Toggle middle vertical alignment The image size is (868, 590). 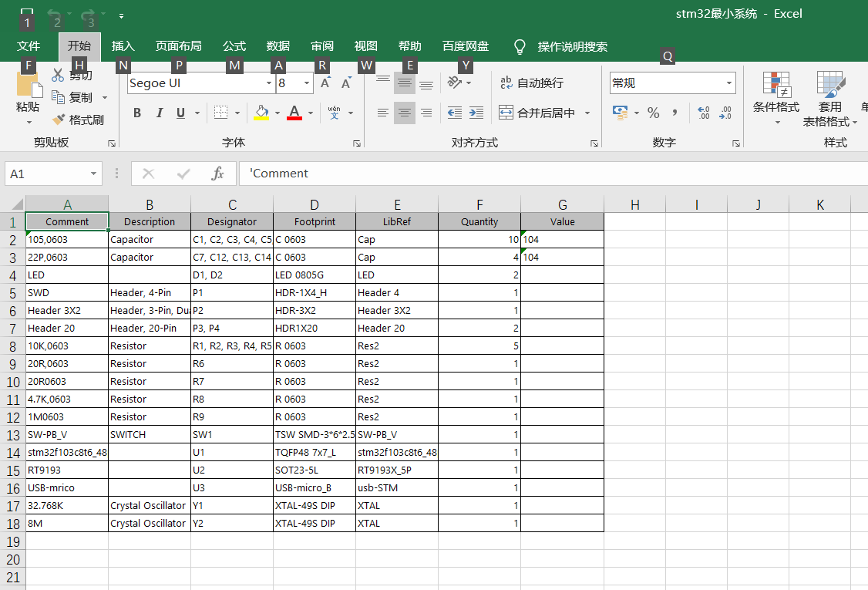(405, 83)
